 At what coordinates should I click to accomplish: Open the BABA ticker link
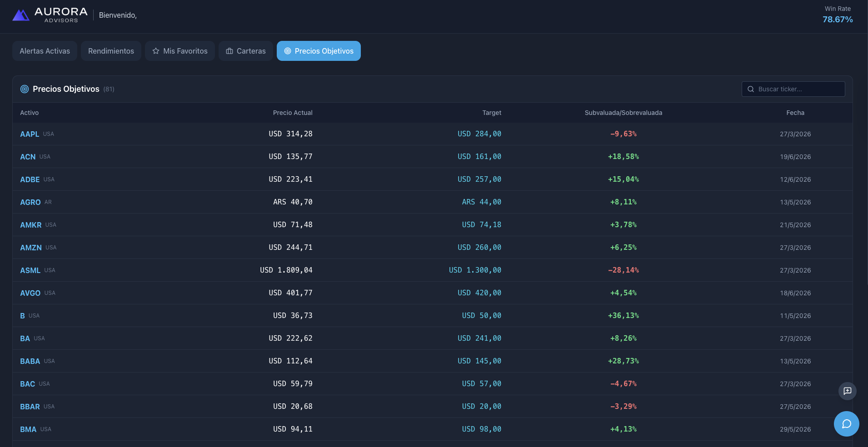coord(30,361)
